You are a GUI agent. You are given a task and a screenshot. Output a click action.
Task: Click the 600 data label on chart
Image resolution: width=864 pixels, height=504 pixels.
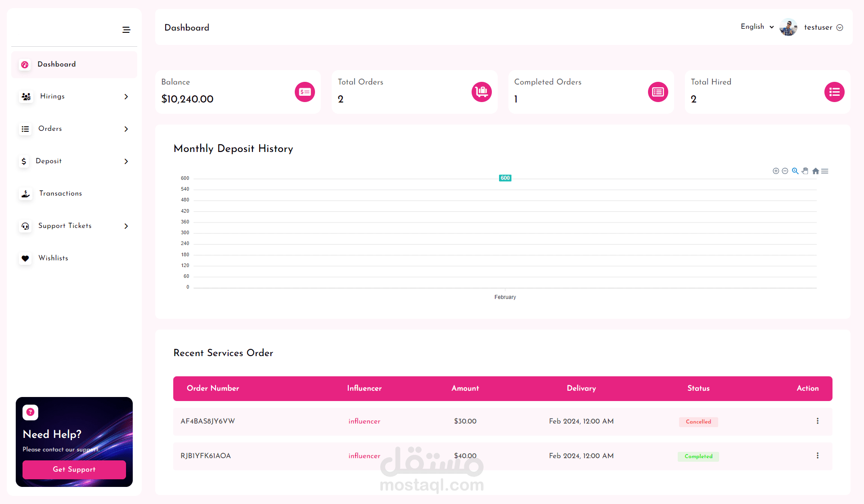[x=505, y=178]
